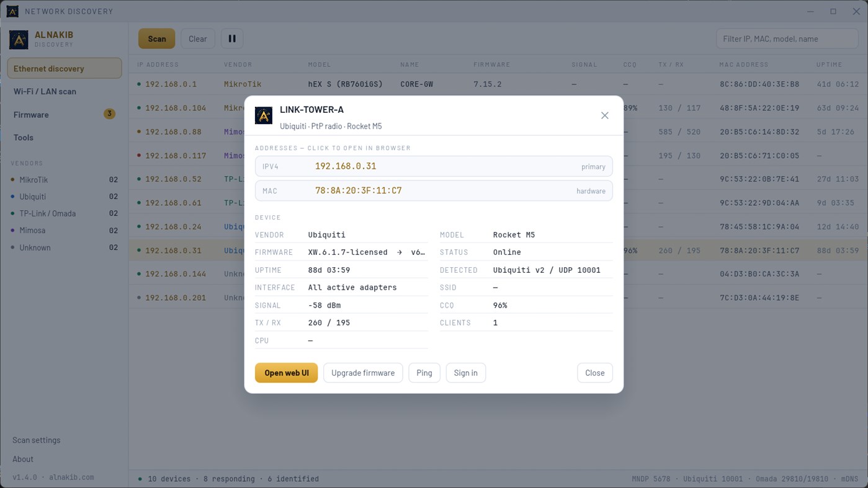Image resolution: width=868 pixels, height=488 pixels.
Task: Open the Ethernet discovery section
Action: pyautogui.click(x=65, y=68)
